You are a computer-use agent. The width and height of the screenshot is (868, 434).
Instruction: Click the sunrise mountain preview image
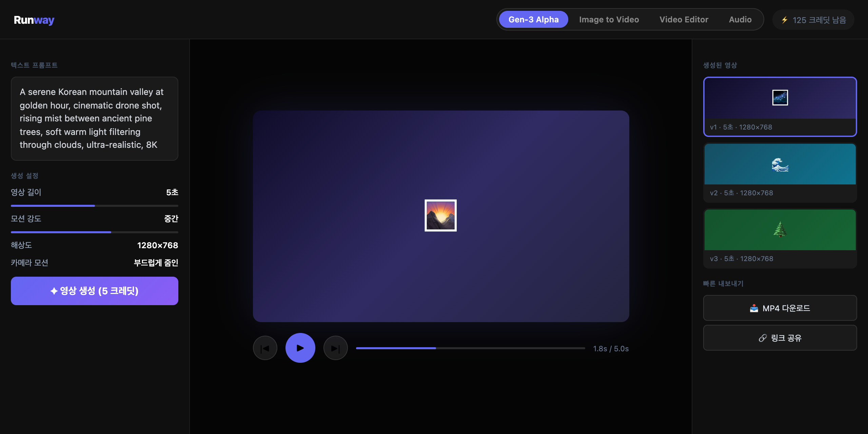[x=440, y=215]
